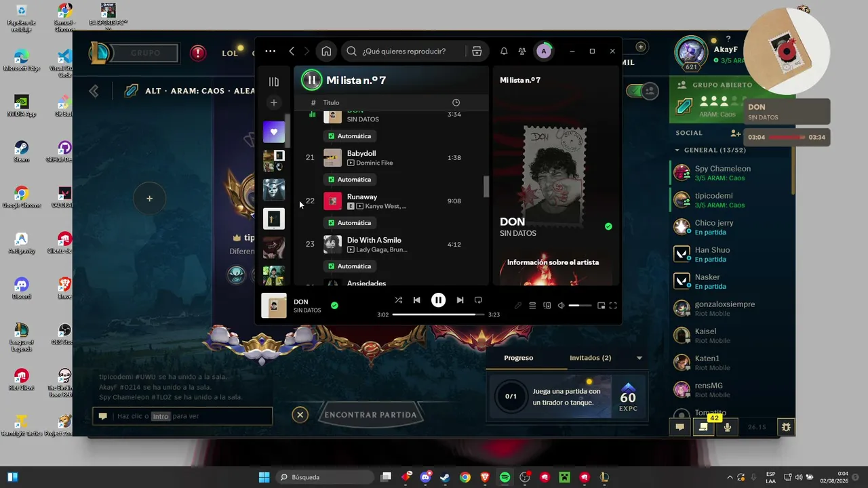The width and height of the screenshot is (868, 488).
Task: Open the LOL tab in League header
Action: [230, 53]
